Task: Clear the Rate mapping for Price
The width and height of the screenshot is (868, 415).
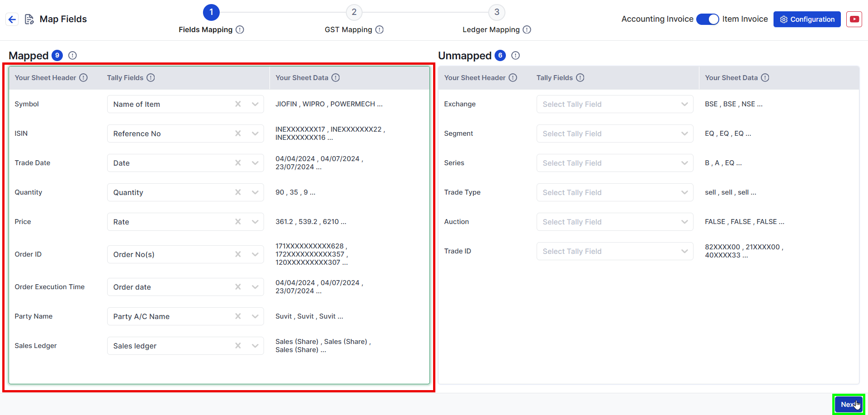Action: coord(238,222)
